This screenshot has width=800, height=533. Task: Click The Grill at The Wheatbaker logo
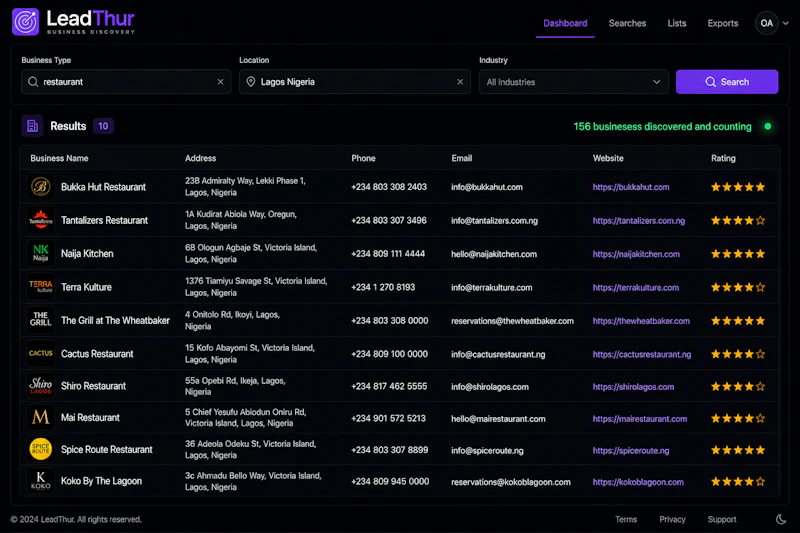pos(41,320)
